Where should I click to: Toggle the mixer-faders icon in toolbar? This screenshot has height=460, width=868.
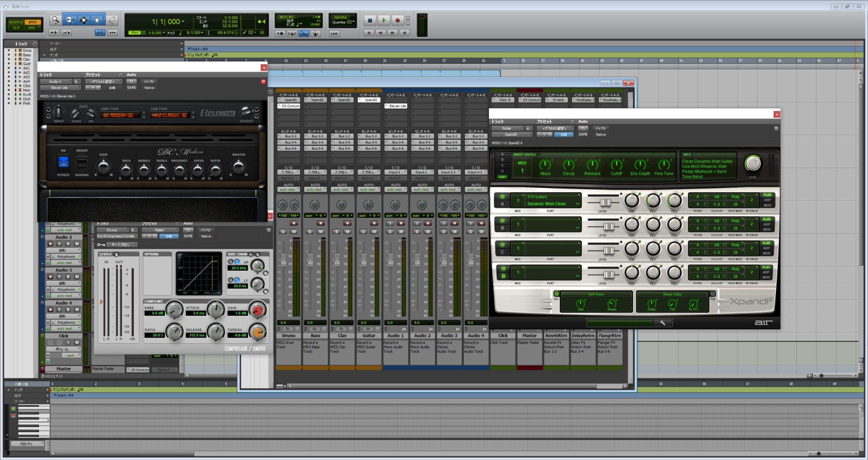pyautogui.click(x=100, y=33)
